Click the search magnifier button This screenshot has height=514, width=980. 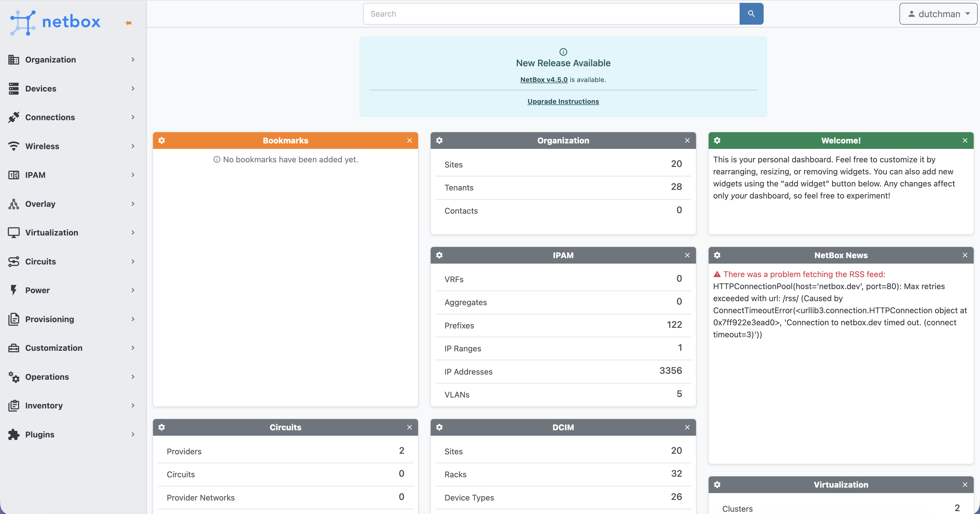click(x=751, y=14)
